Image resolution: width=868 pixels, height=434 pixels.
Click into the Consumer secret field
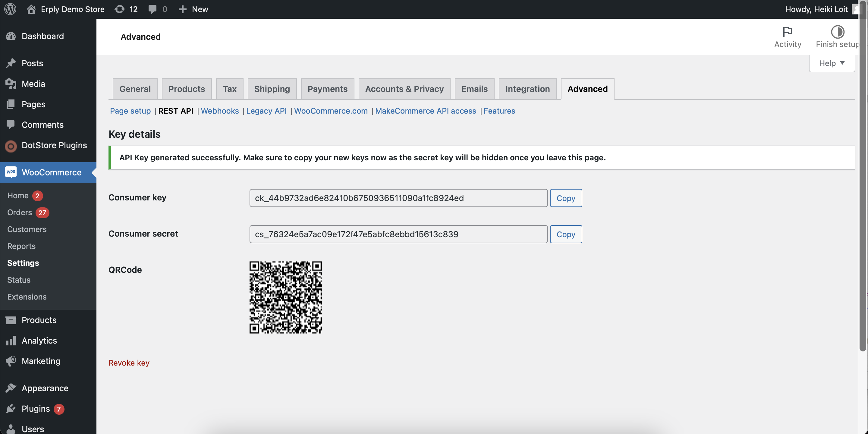(x=398, y=234)
